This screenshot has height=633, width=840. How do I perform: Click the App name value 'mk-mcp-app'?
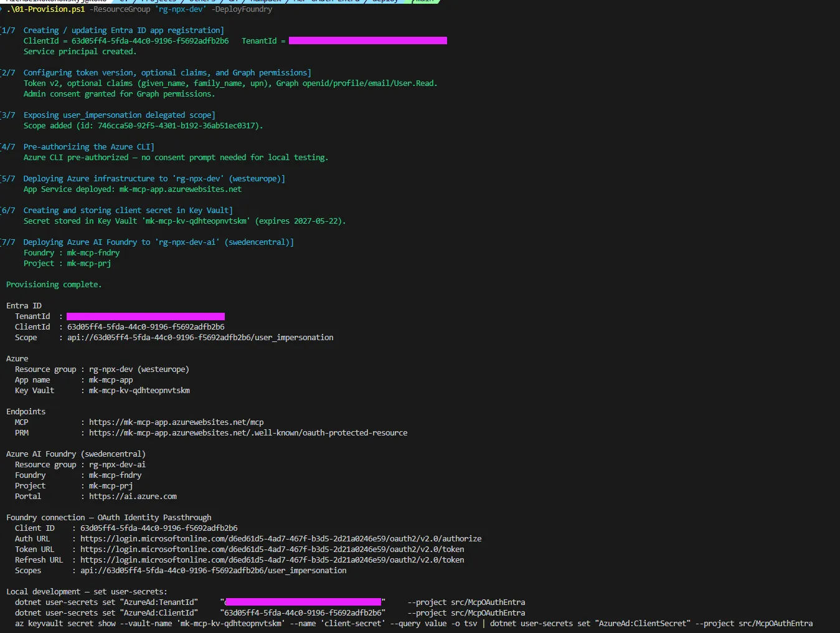click(111, 380)
